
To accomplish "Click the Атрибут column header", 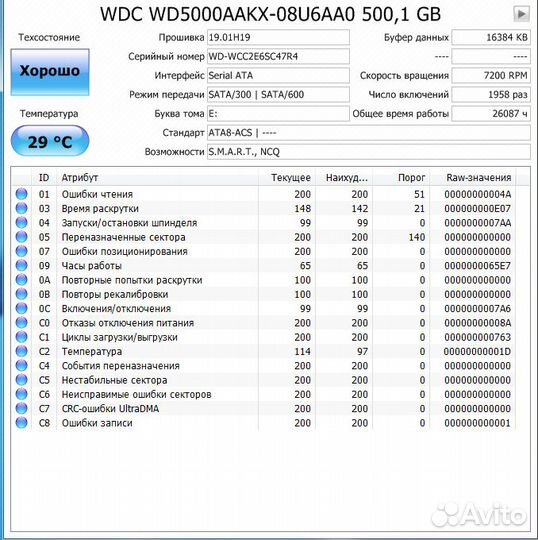I will click(157, 178).
